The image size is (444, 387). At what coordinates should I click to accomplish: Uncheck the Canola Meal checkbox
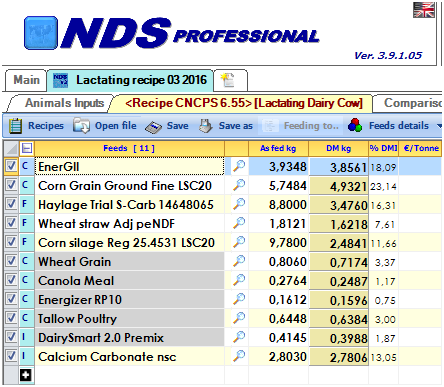(11, 280)
